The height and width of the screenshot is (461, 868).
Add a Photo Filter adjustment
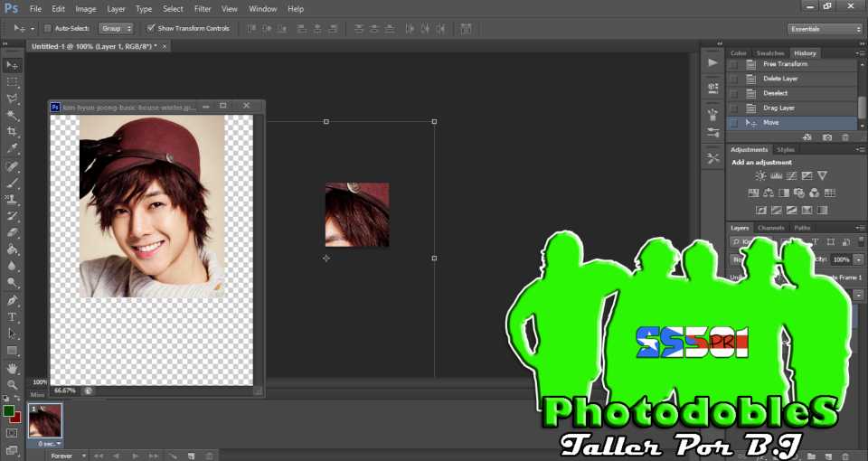(x=798, y=193)
